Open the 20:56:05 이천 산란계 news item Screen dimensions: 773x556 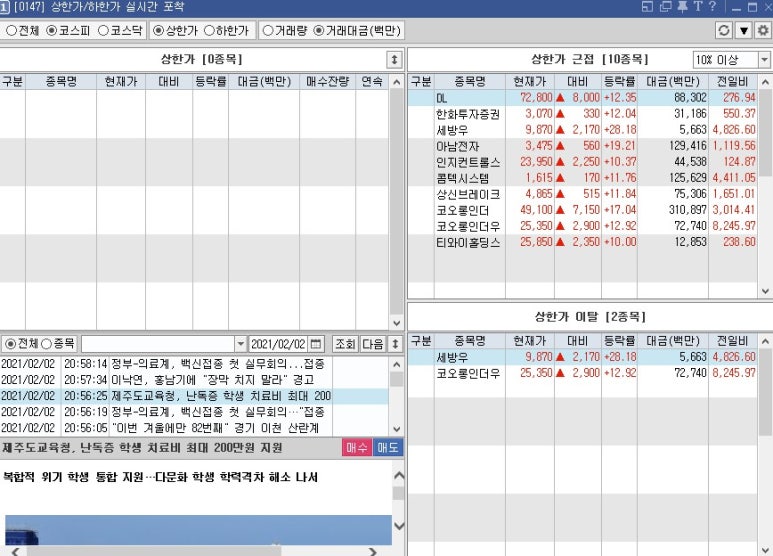tap(194, 428)
